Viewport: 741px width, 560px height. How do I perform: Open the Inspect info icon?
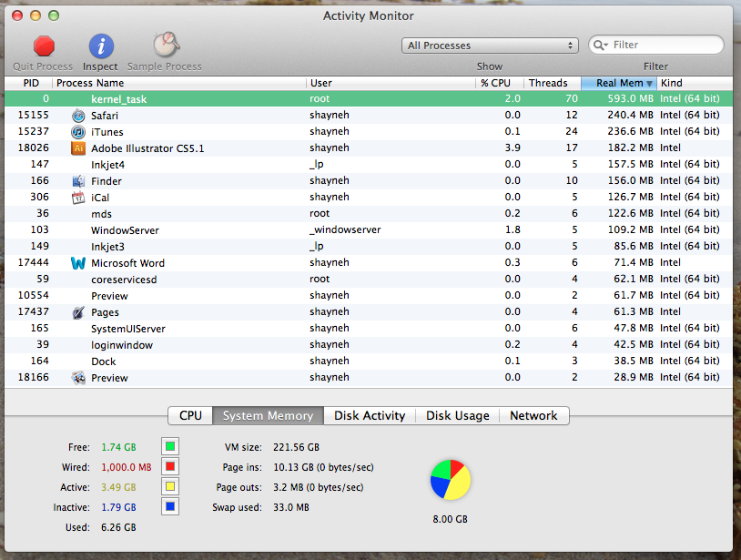(x=101, y=46)
